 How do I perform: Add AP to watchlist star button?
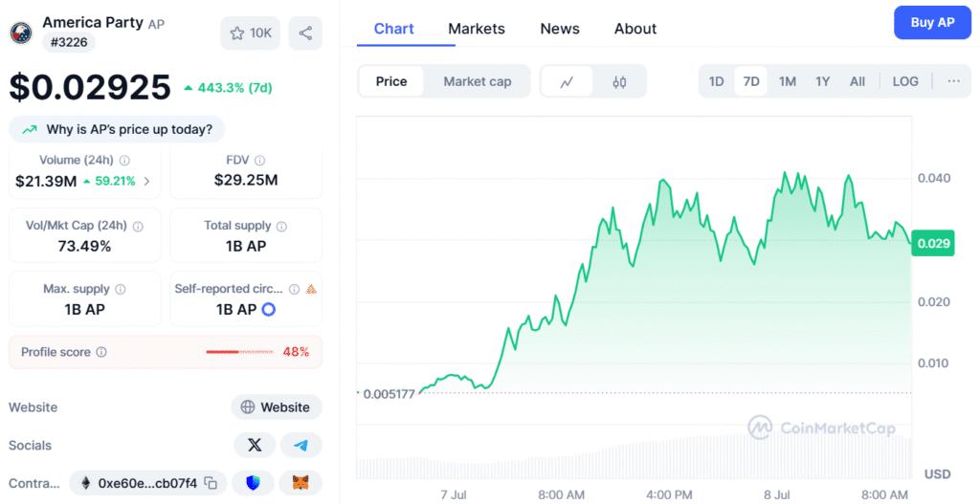coord(250,33)
